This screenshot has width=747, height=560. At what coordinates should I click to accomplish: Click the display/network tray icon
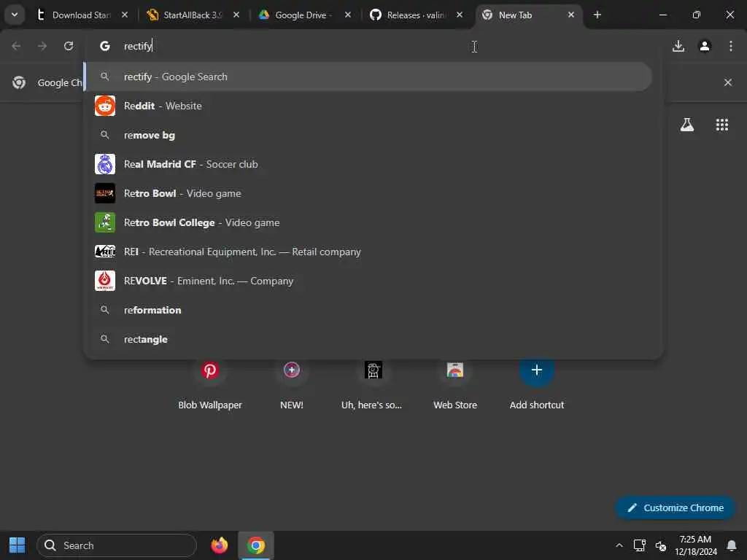(x=639, y=545)
